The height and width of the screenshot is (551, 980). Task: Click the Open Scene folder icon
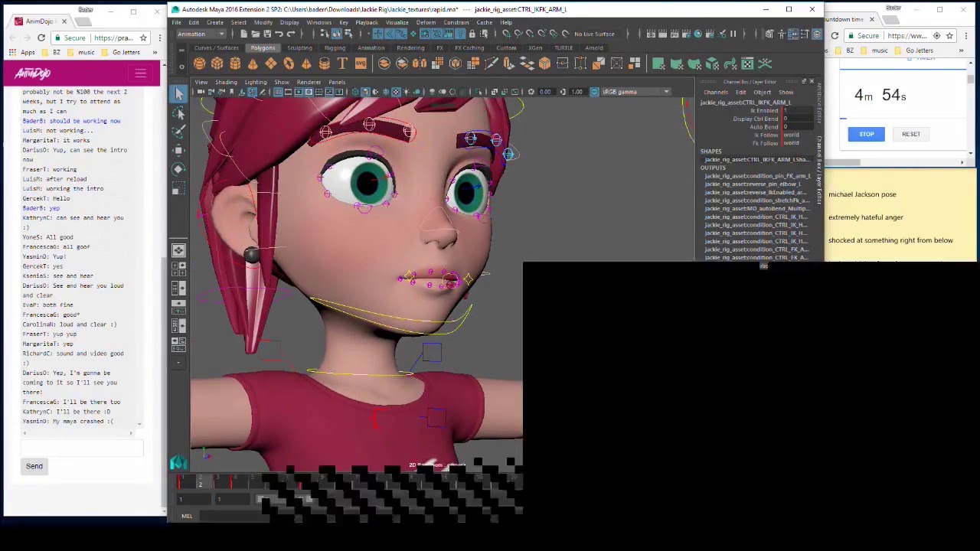click(255, 34)
